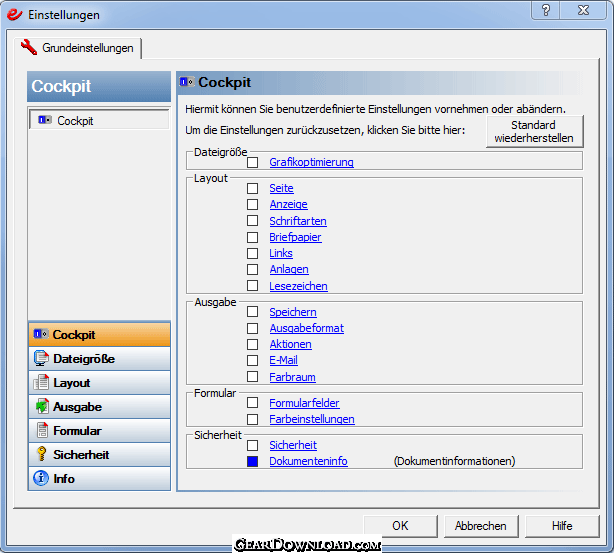Follow the Ausgabeformat link
Screen dimensions: 614x553
pyautogui.click(x=307, y=328)
